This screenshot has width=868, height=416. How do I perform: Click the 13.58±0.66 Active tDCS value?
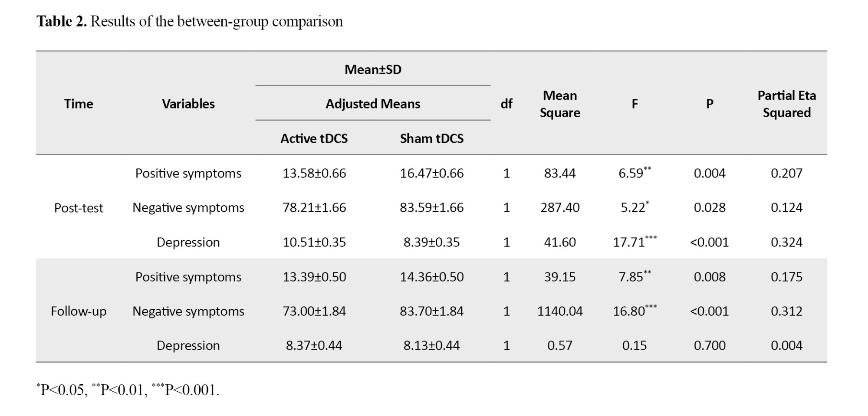(x=314, y=174)
